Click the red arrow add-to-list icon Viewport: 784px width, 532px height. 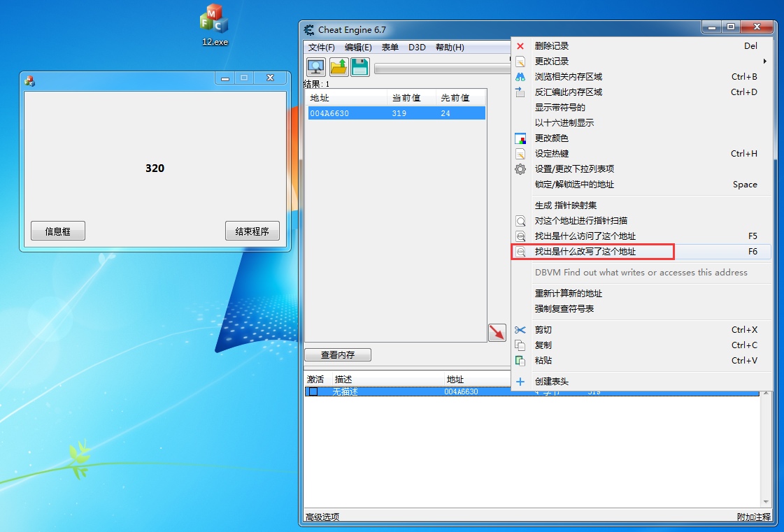(497, 333)
